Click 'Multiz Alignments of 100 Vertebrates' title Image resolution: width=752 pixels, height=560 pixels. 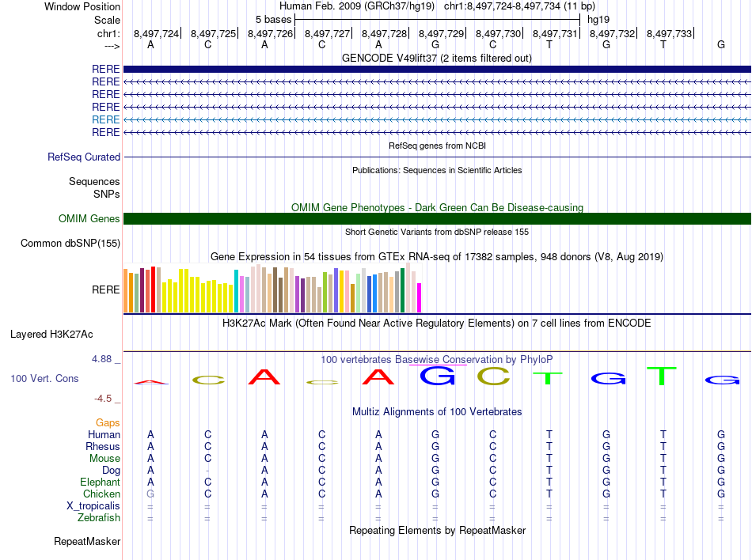click(437, 412)
